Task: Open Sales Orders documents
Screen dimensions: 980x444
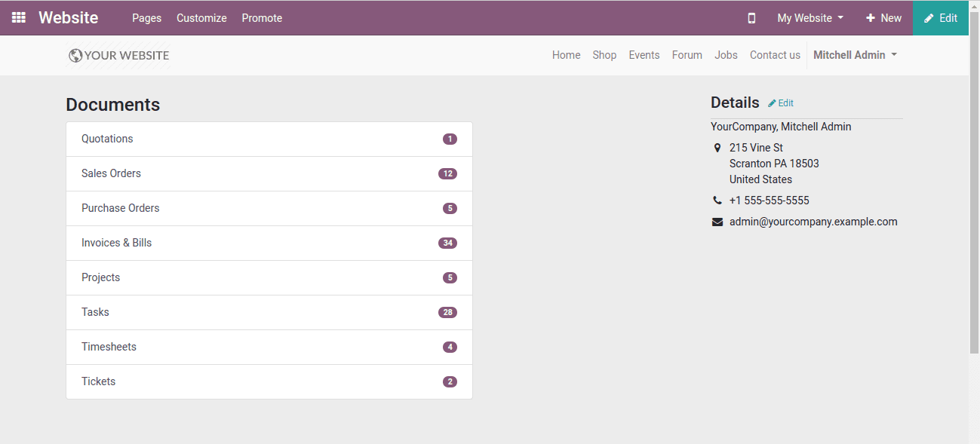Action: (269, 174)
